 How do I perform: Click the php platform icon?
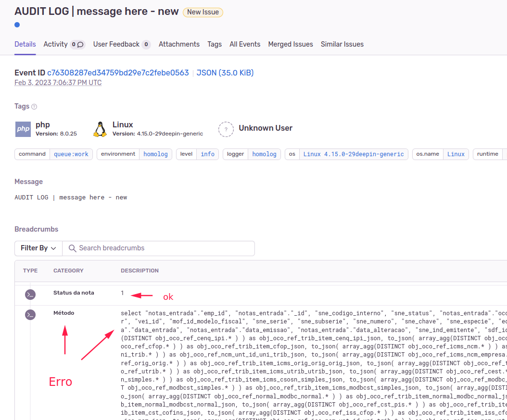[x=23, y=129]
